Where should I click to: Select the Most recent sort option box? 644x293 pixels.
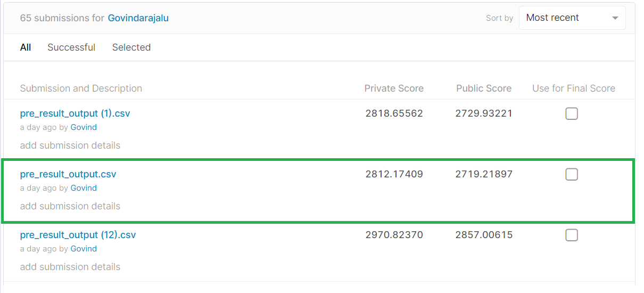572,18
